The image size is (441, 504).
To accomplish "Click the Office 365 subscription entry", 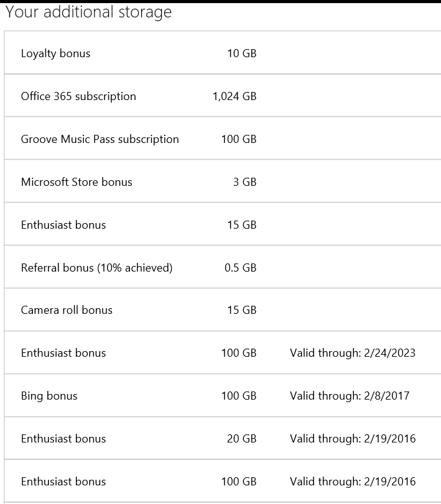I will (x=78, y=96).
